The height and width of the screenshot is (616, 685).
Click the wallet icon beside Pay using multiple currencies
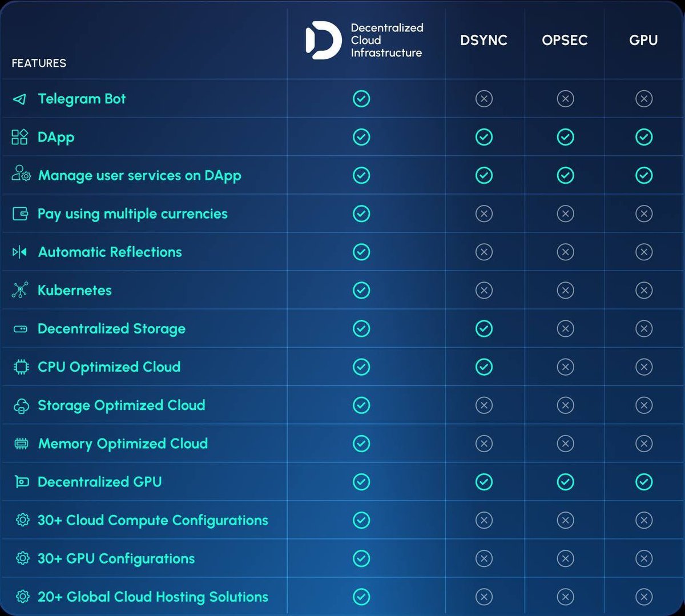tap(20, 214)
